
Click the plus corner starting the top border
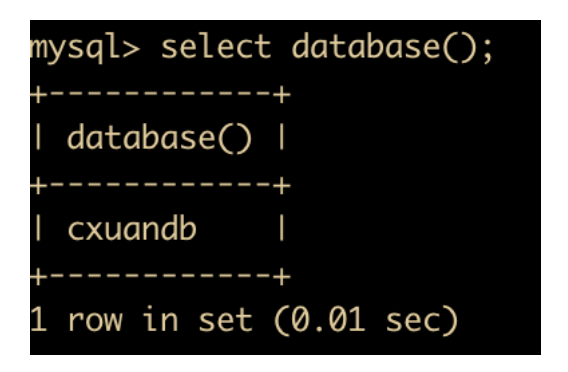38,95
